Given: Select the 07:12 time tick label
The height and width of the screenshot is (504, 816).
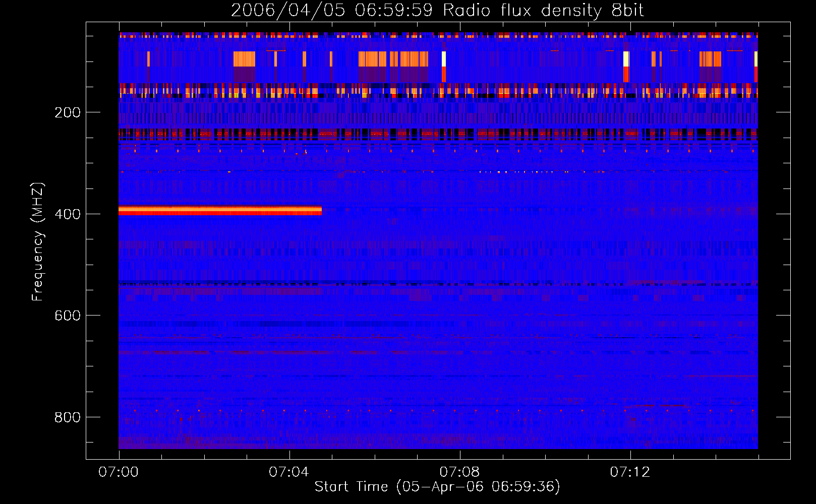Looking at the screenshot, I should coord(630,472).
